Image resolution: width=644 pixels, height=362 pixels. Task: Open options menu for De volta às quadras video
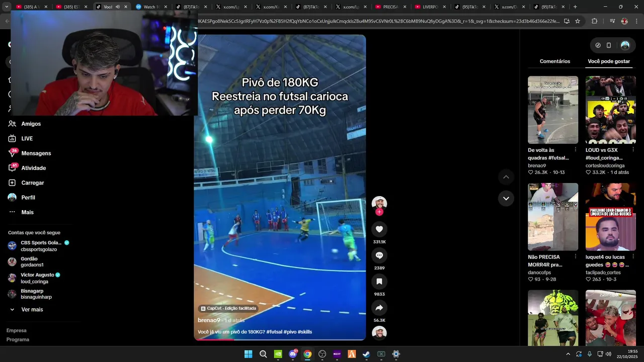(576, 150)
